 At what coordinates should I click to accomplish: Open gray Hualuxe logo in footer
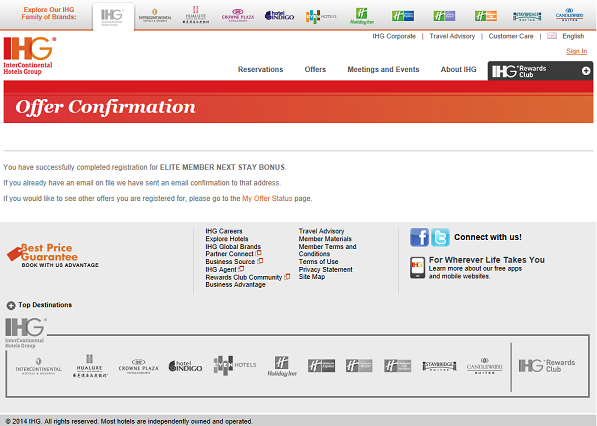[x=90, y=366]
